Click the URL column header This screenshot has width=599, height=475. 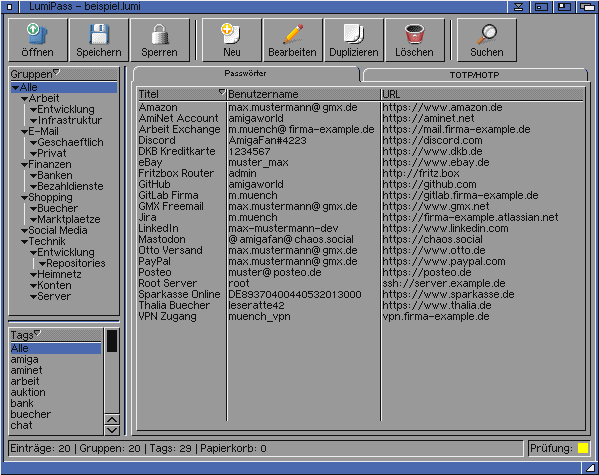tap(483, 94)
